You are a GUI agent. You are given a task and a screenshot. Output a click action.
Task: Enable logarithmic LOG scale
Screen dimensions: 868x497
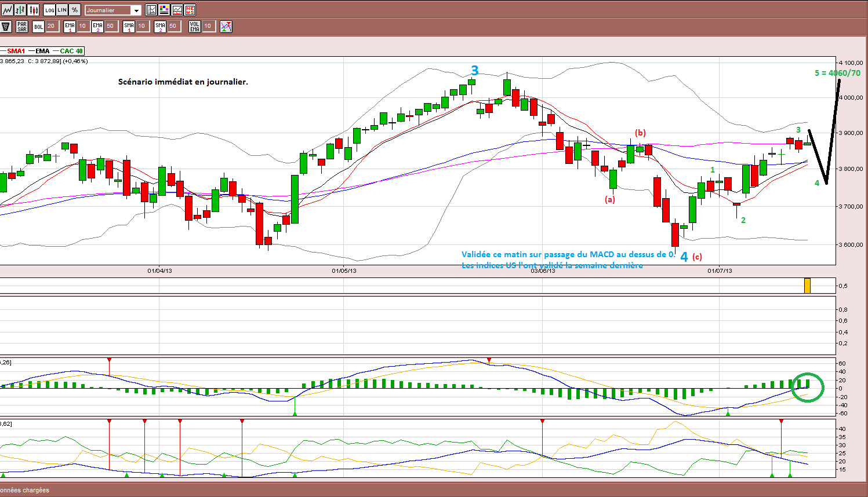point(50,10)
